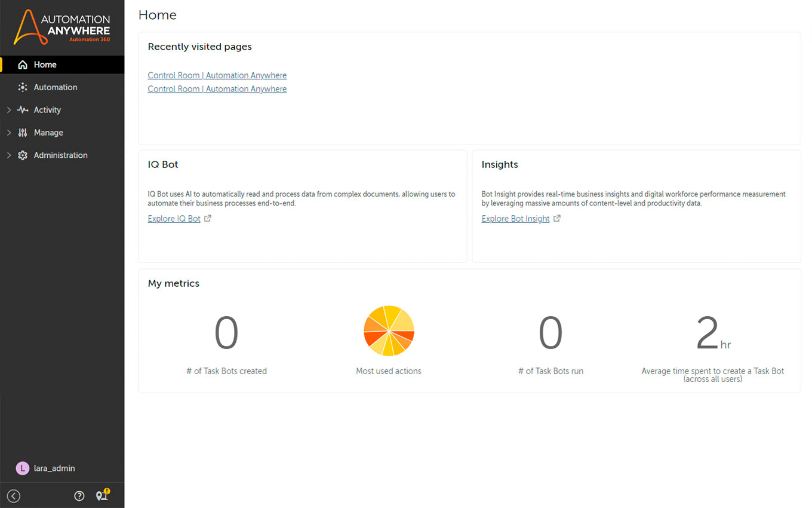The image size is (812, 508).
Task: Select the Automation menu item
Action: tap(56, 87)
